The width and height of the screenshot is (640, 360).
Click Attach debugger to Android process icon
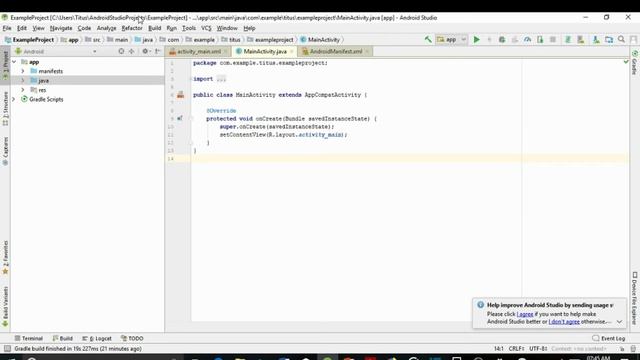[540, 40]
